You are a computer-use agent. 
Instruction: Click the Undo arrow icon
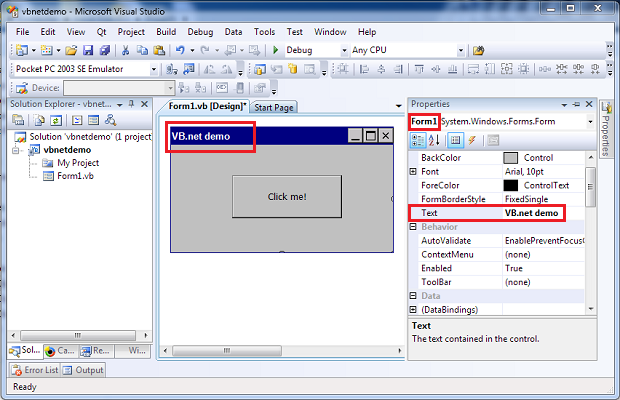(180, 50)
